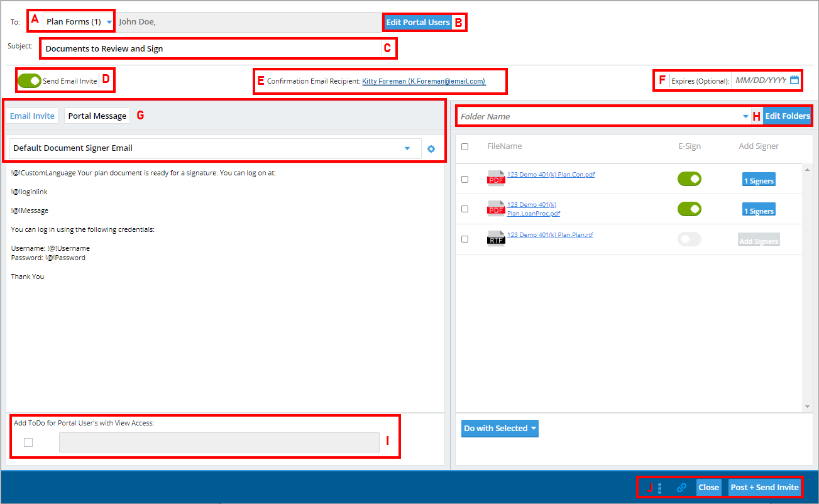819x504 pixels.
Task: Click PDF icon for Plan.LoanProc.pdf
Action: [496, 209]
